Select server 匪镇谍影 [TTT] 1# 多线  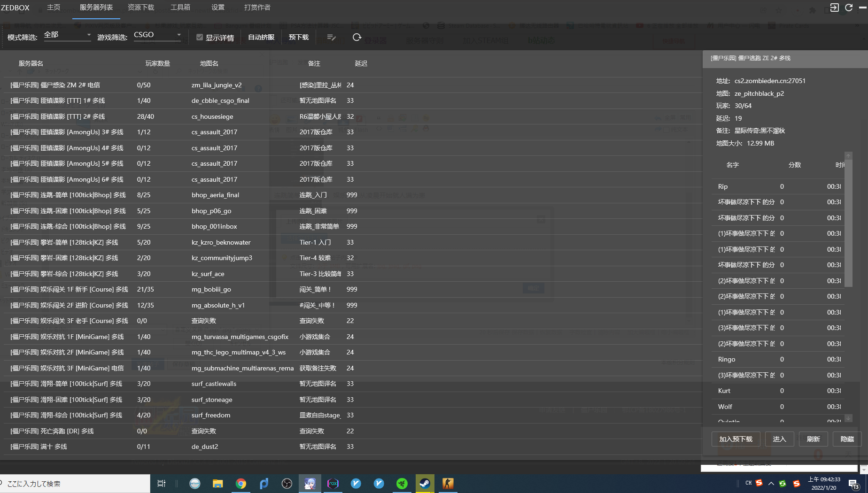[352, 100]
